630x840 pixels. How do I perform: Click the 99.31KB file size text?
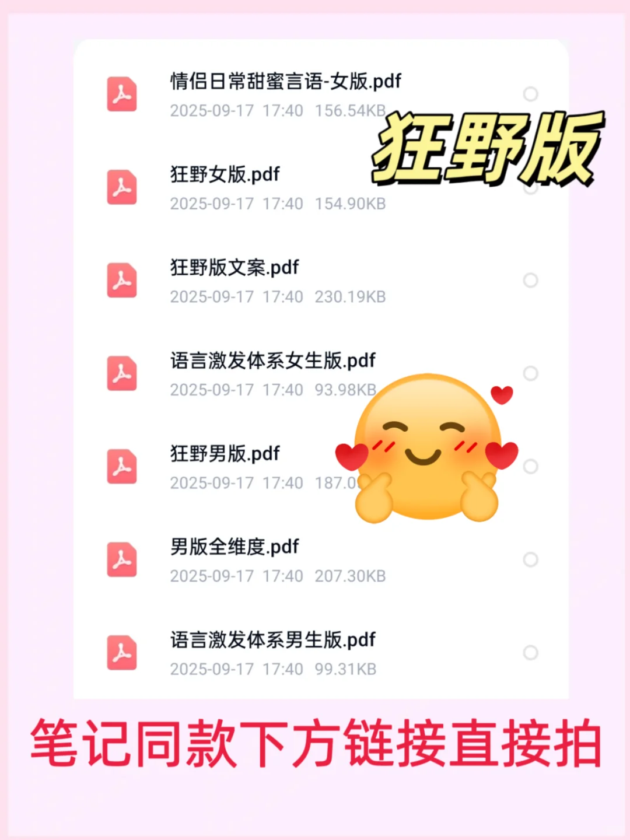[x=346, y=669]
